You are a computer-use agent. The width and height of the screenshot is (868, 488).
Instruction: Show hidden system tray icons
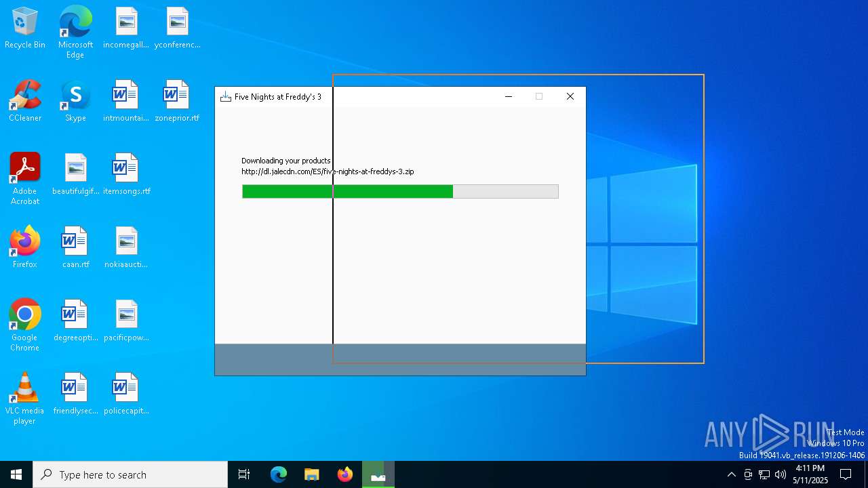[731, 474]
